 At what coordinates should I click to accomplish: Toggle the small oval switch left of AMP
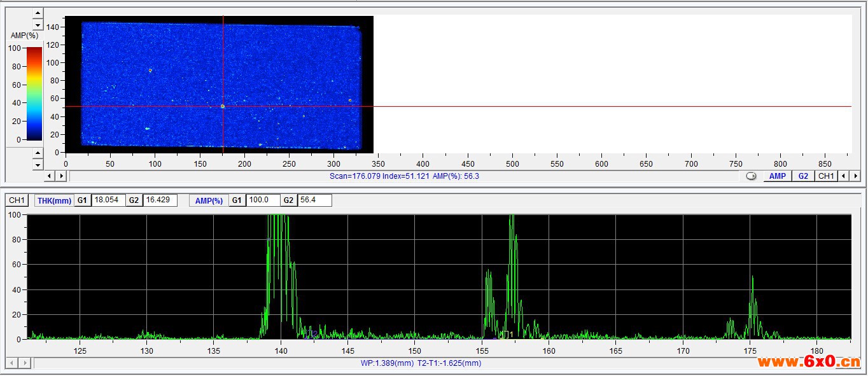pos(751,176)
